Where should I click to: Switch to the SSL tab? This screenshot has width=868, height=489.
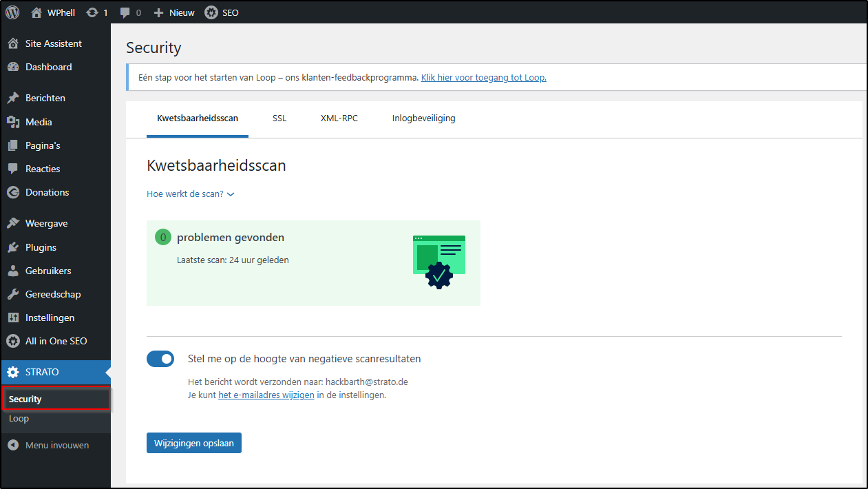(279, 118)
